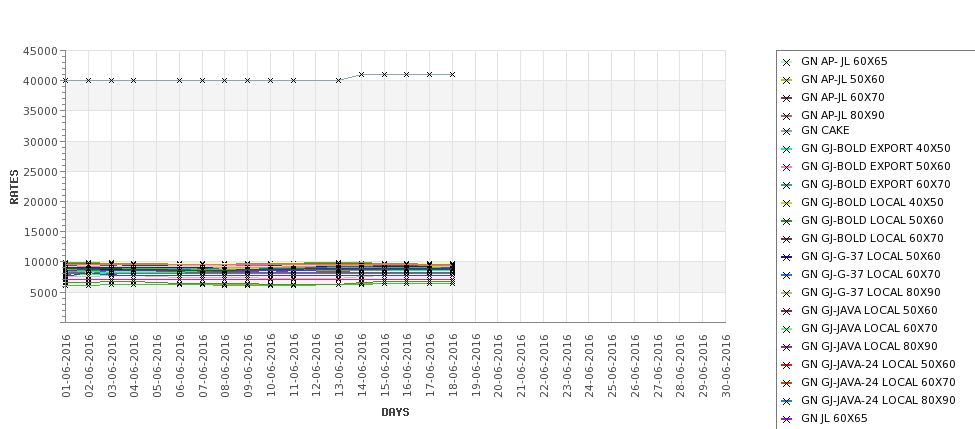The width and height of the screenshot is (975, 429).
Task: Click the GN CAKE data point on 01-06-2016
Action: point(65,81)
